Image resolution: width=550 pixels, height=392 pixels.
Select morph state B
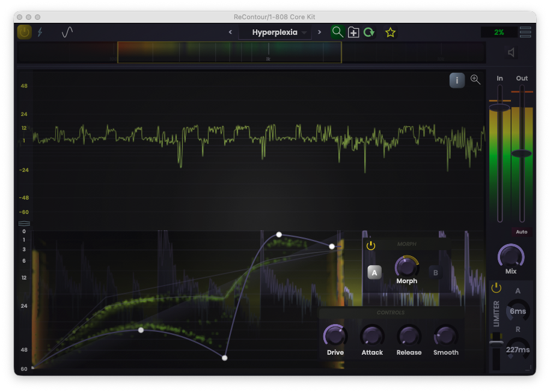(435, 272)
